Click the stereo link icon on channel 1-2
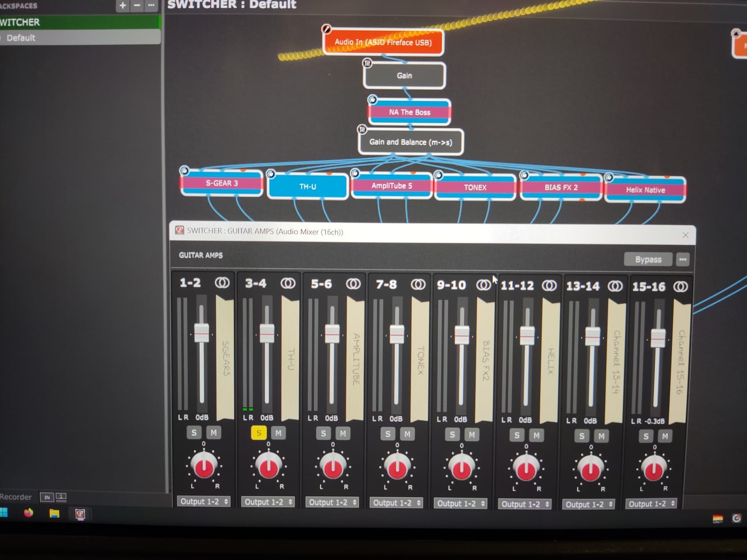The image size is (747, 560). pos(222,283)
